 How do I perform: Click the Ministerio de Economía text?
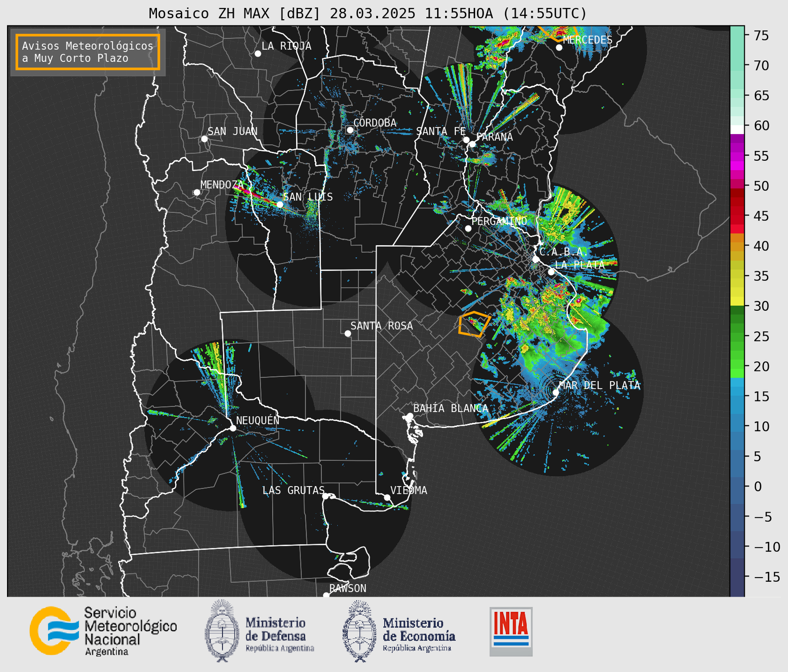[419, 629]
